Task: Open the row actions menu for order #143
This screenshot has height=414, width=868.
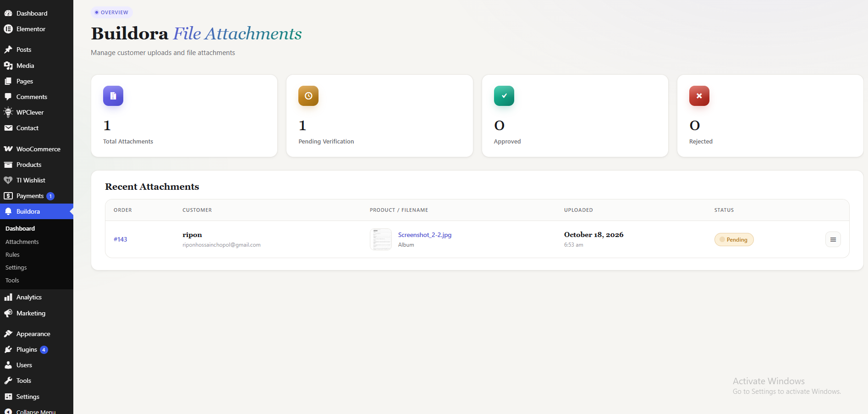Action: (x=833, y=239)
